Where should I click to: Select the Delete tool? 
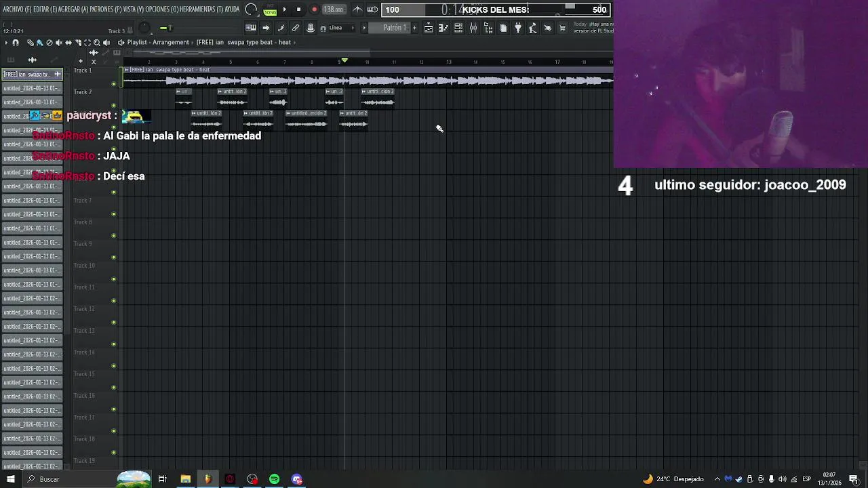[49, 43]
